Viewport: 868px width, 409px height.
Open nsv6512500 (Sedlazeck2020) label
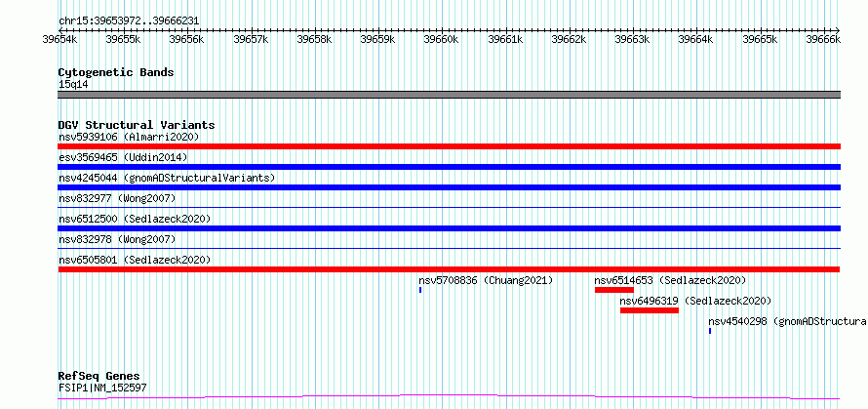point(135,219)
